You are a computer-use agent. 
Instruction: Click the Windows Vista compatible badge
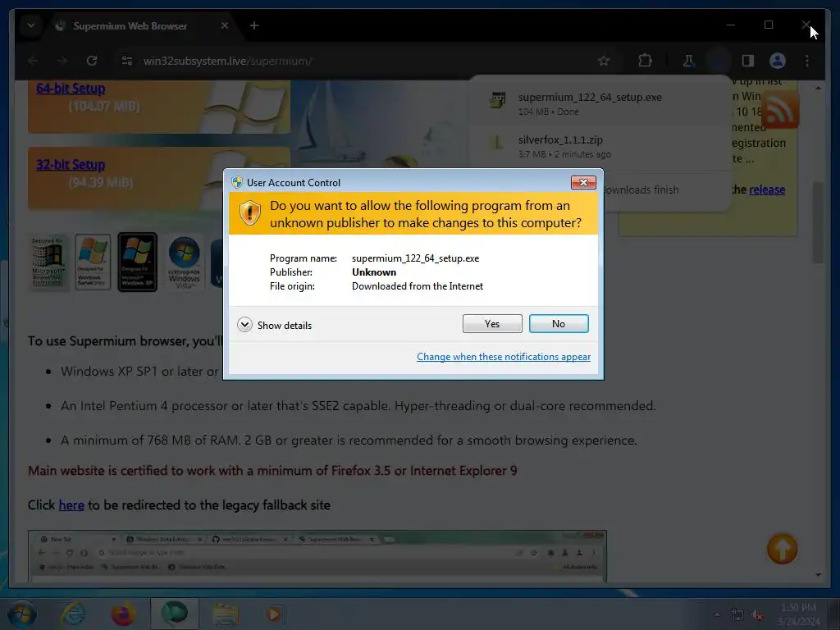(x=185, y=262)
